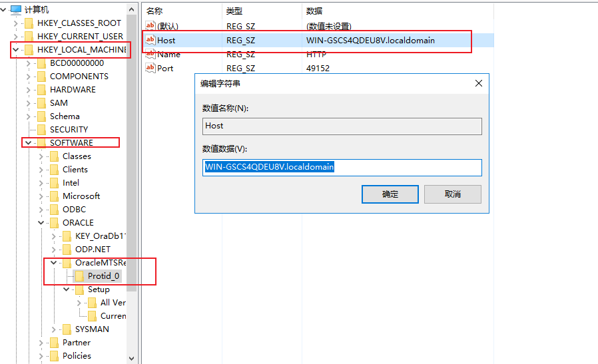Close the Edit String dialog

point(478,84)
